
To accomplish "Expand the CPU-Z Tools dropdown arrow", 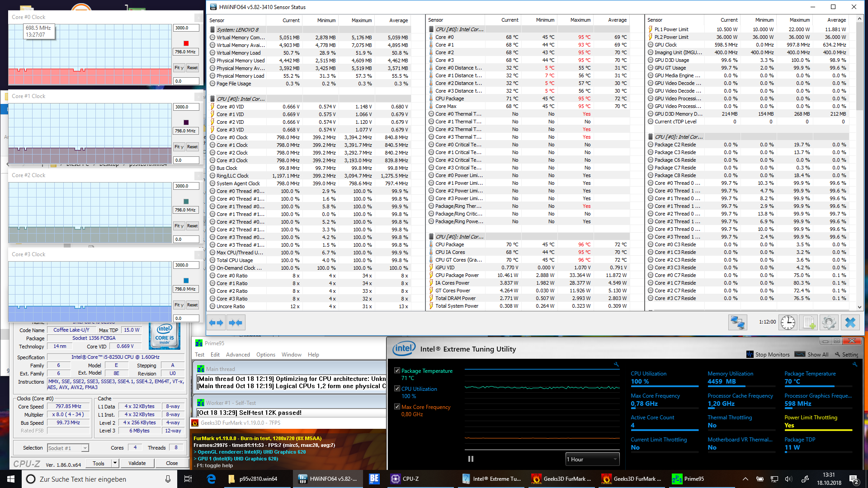I will tap(115, 463).
